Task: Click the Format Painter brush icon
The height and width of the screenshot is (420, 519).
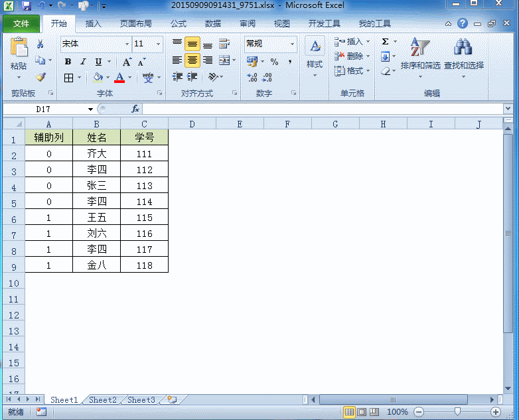Action: click(x=40, y=78)
